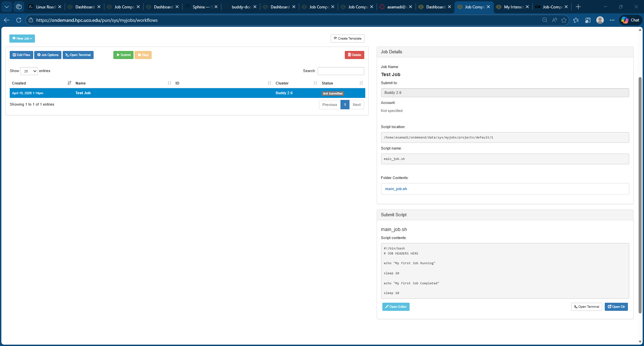Open the Favorites list icon
The image size is (644, 346).
click(576, 20)
